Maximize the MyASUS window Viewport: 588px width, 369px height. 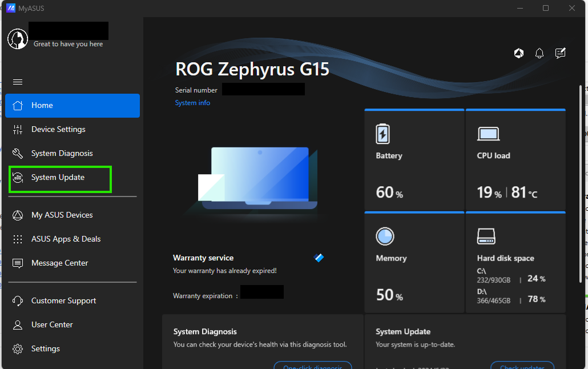[x=546, y=8]
